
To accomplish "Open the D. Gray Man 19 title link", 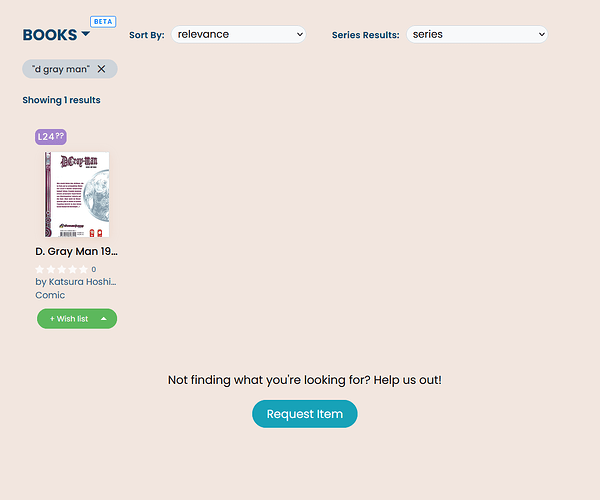I will click(77, 251).
